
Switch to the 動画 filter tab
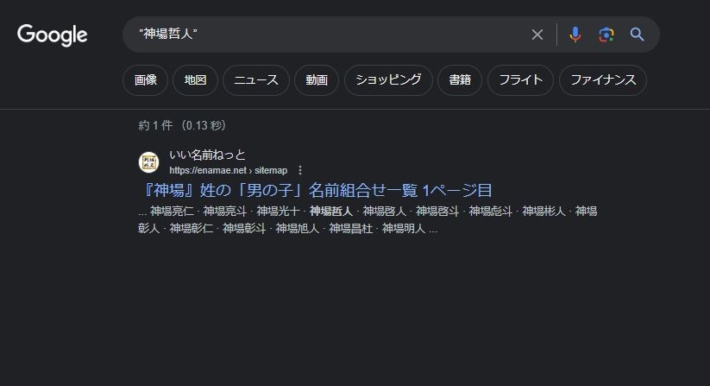click(317, 80)
